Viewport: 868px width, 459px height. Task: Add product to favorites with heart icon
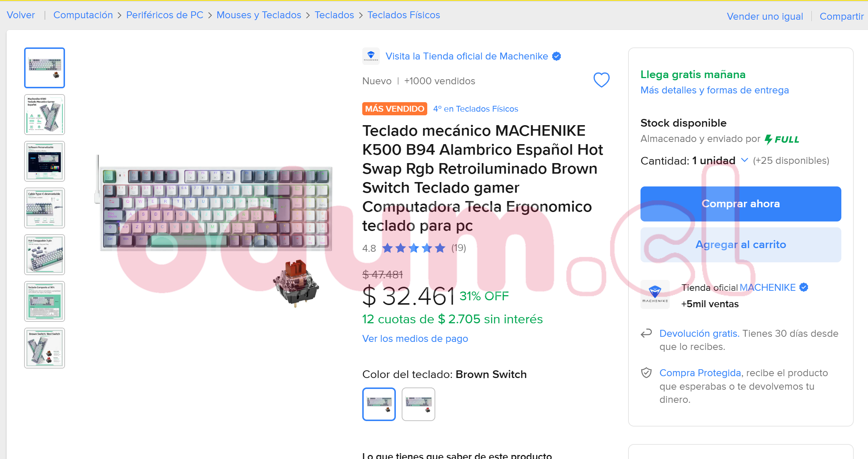coord(601,80)
